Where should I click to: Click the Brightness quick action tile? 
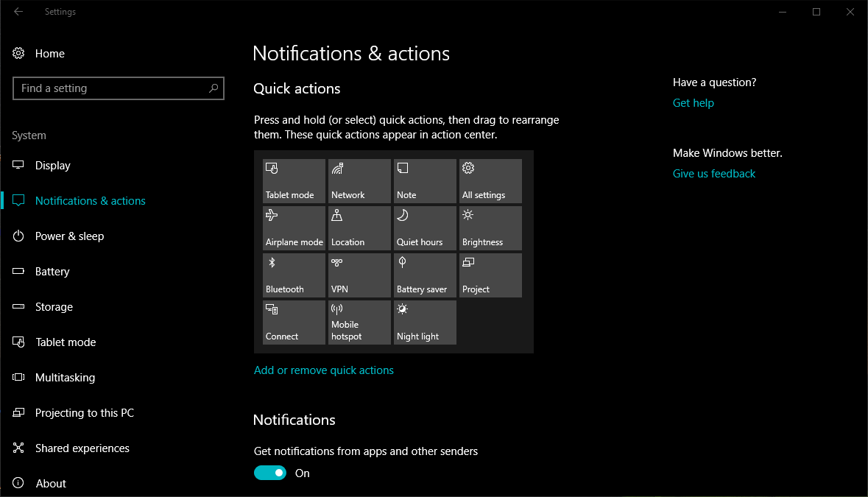[x=490, y=228]
